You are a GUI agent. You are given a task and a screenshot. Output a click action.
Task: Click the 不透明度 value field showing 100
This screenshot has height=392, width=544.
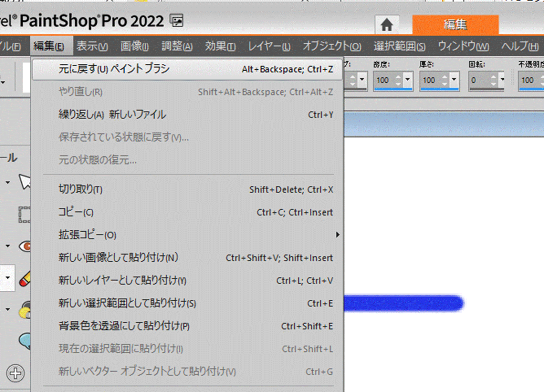point(529,80)
